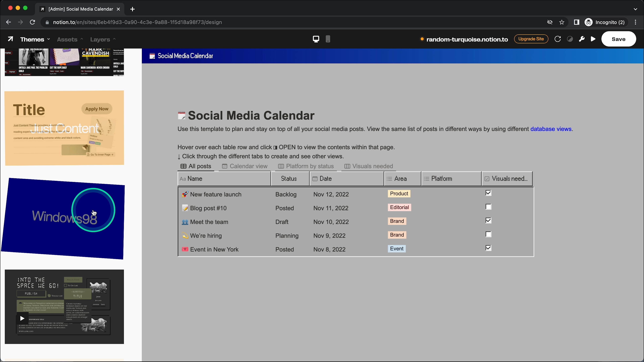Click the refresh site icon in toolbar
The width and height of the screenshot is (644, 362).
coord(557,39)
